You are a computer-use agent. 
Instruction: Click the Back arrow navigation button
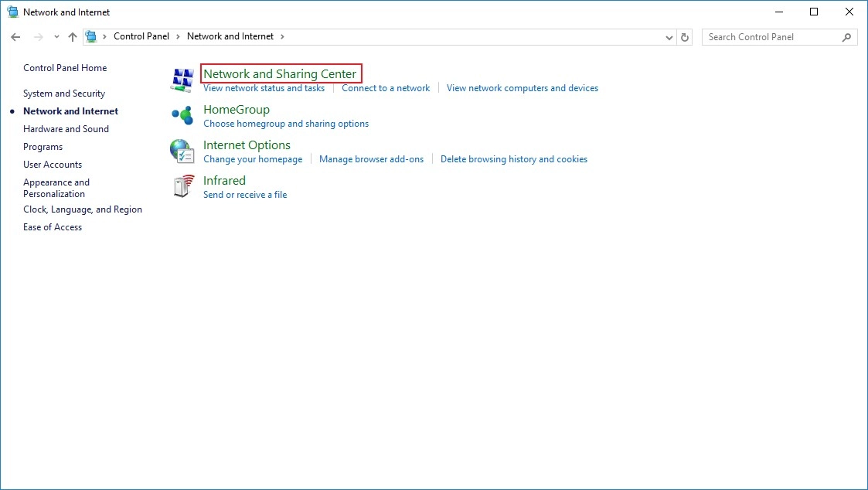point(15,37)
